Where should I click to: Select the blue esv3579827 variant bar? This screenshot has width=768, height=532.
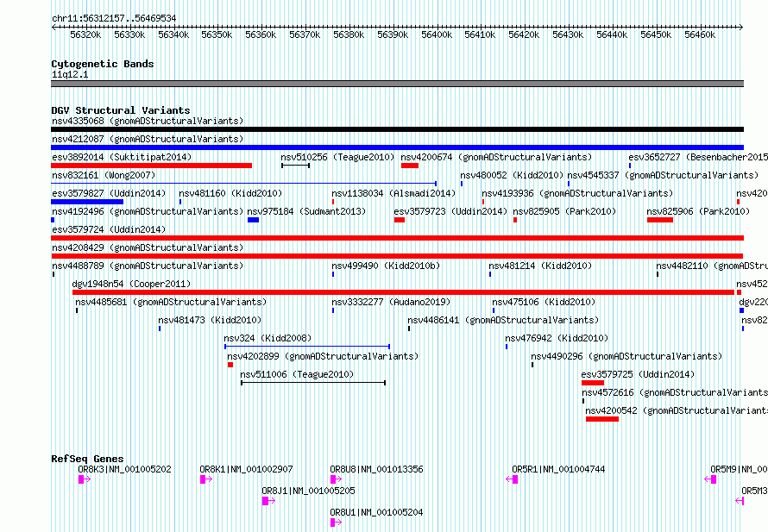click(x=87, y=202)
